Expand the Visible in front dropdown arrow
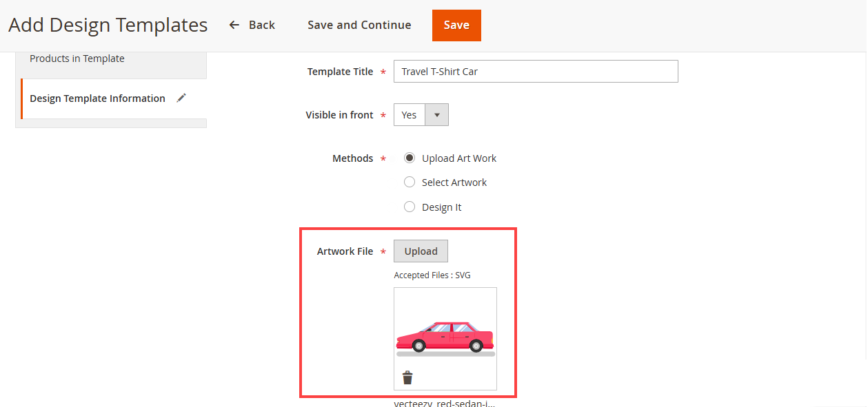 coord(436,115)
